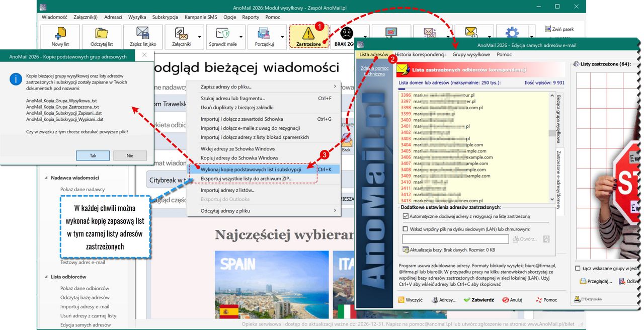Click the E:\Bazy nauka drive icon

[577, 299]
